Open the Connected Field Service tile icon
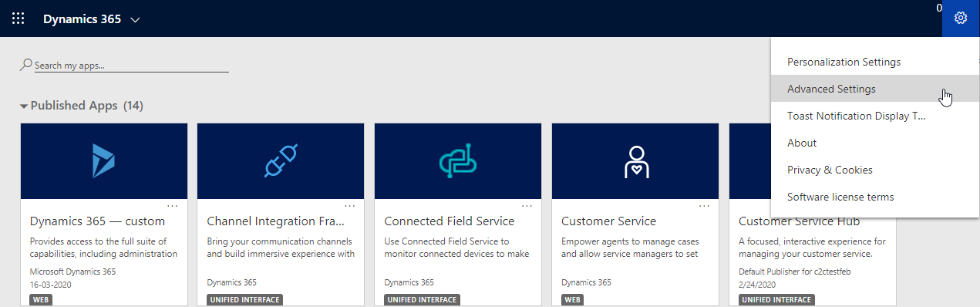 (458, 161)
